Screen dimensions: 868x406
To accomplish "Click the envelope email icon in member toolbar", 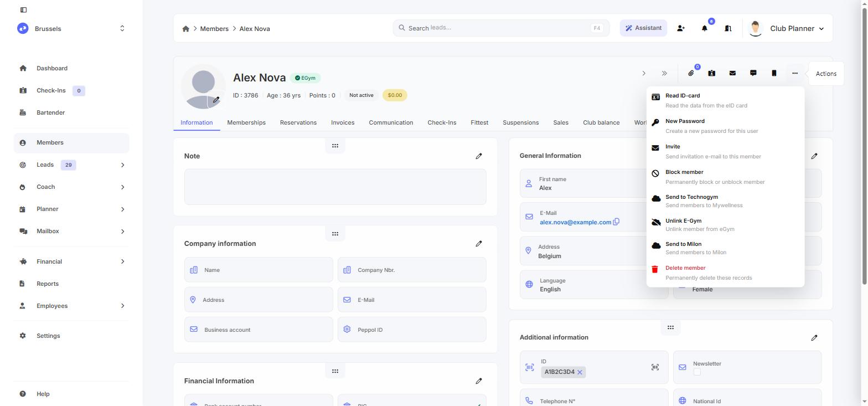I will 732,73.
